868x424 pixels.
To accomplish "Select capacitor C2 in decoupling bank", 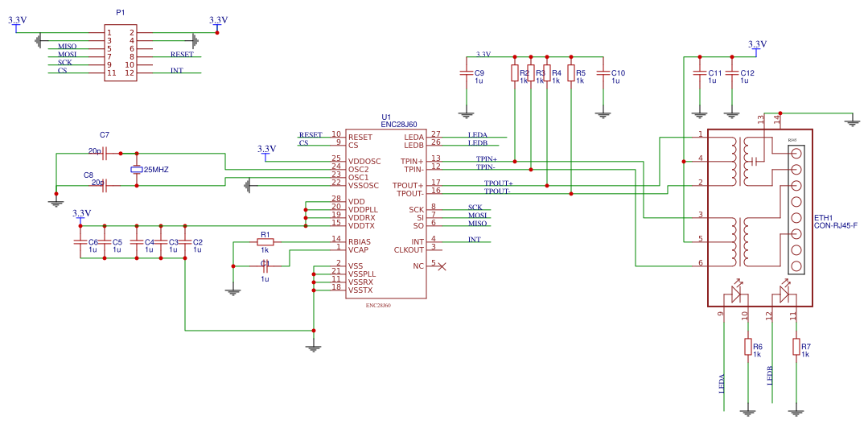I will point(185,242).
